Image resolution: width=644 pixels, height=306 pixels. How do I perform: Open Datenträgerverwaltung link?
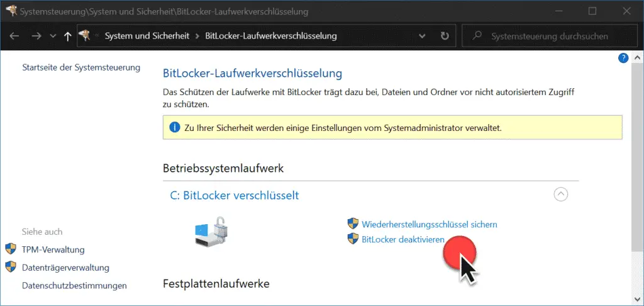pyautogui.click(x=65, y=268)
